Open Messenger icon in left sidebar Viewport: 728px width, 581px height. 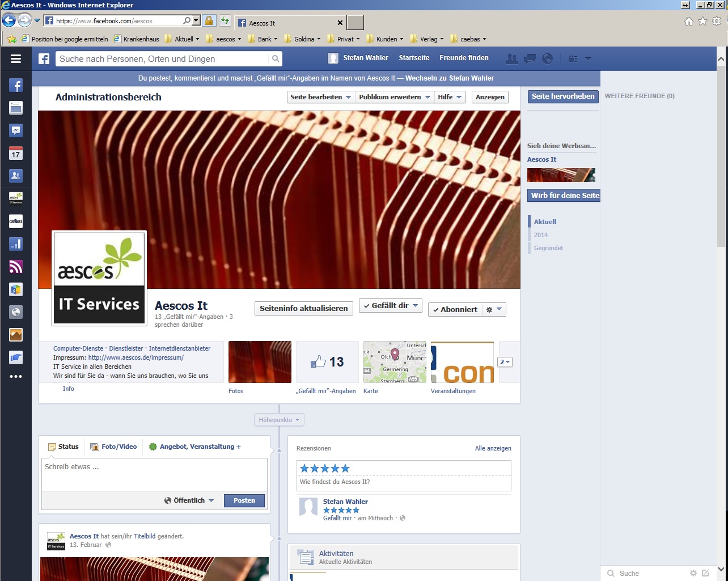pyautogui.click(x=16, y=130)
